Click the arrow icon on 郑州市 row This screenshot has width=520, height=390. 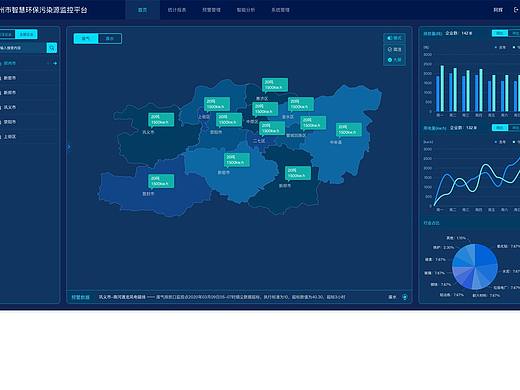(55, 63)
